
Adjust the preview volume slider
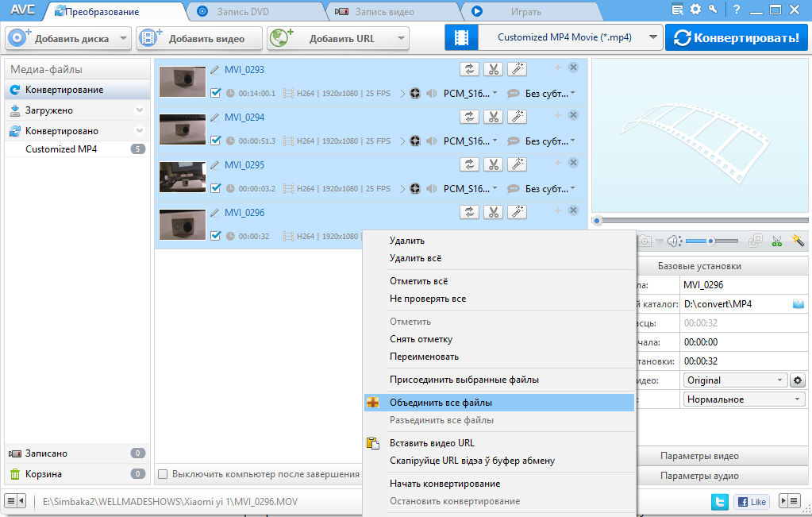click(x=711, y=241)
